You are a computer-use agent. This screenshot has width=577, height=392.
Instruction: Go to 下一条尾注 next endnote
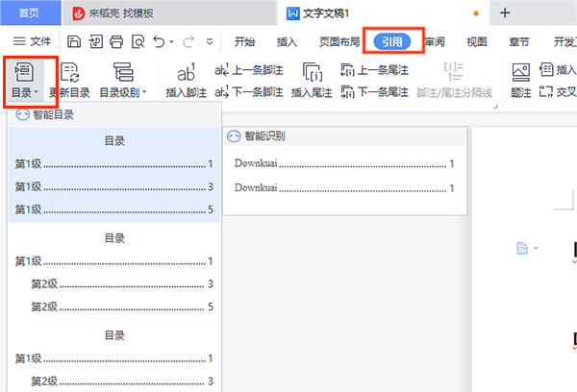coord(375,92)
